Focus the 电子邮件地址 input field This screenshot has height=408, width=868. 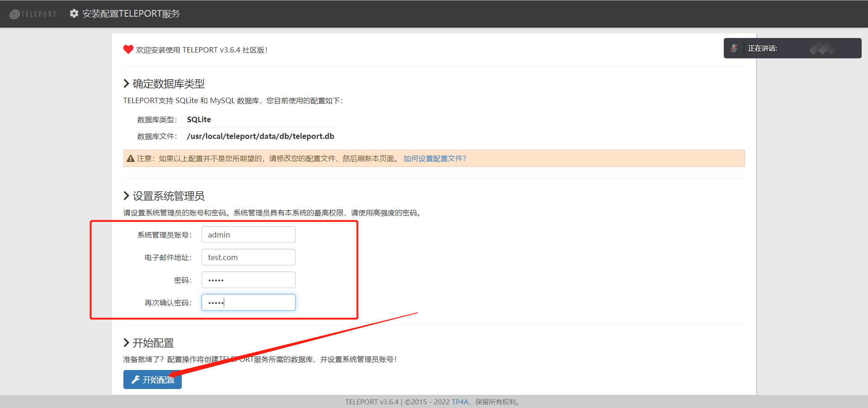[249, 257]
